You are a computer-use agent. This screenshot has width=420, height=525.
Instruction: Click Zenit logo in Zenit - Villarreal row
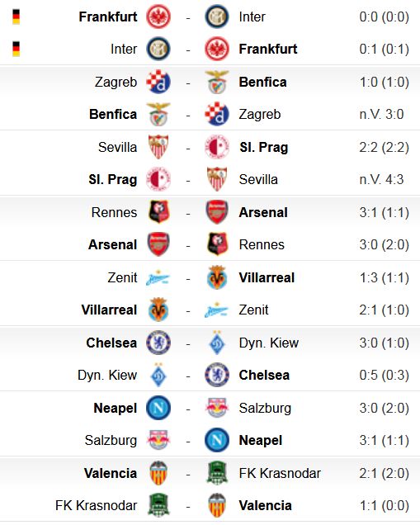(x=158, y=278)
